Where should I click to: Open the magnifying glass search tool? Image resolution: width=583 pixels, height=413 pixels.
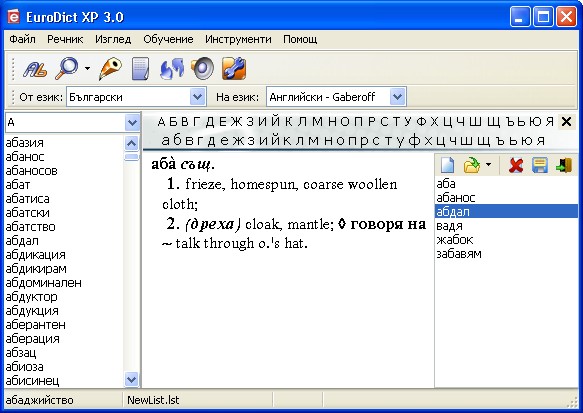(67, 68)
